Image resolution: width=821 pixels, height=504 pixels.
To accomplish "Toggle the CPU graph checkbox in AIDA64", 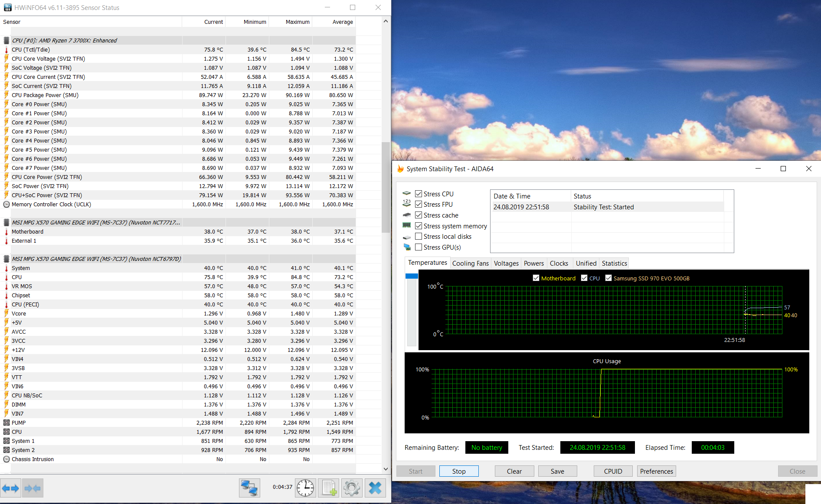I will [584, 278].
